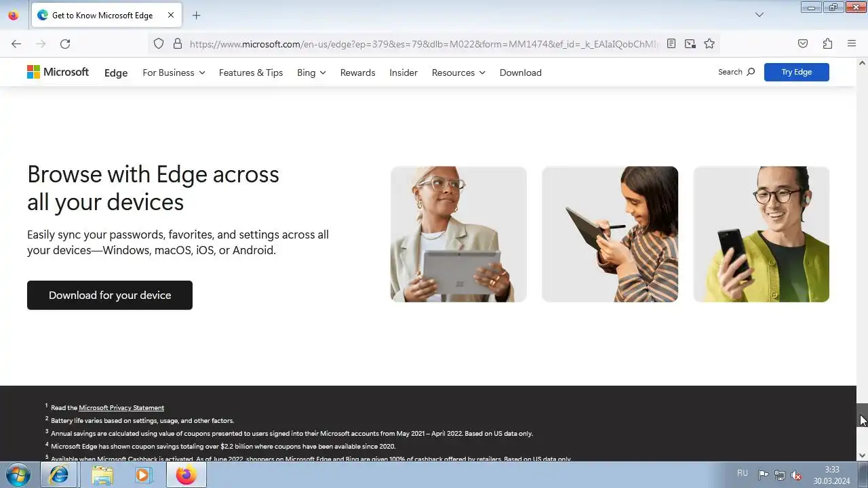Click the Firefox taskbar icon
868x488 pixels.
tap(186, 474)
